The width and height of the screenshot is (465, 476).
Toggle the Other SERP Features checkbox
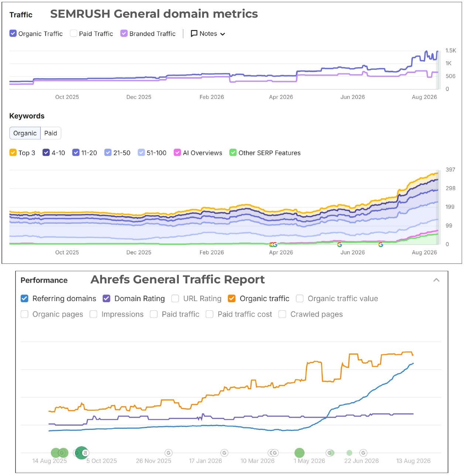click(233, 152)
